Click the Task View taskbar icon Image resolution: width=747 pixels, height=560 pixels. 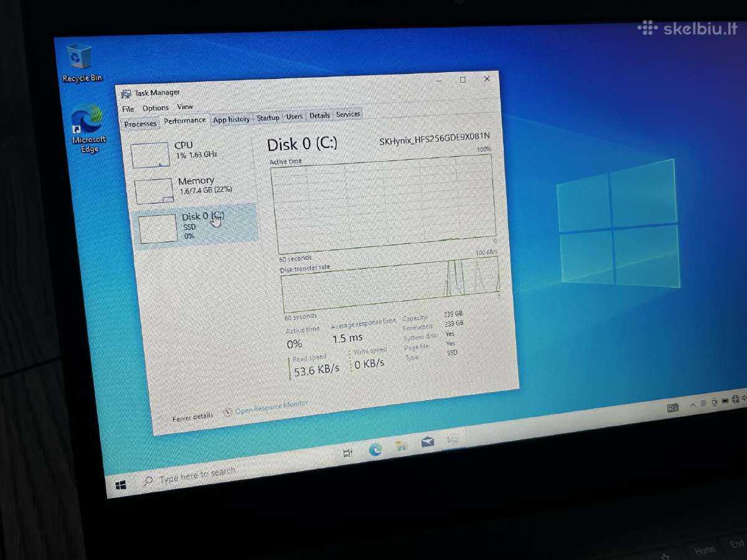pos(348,454)
